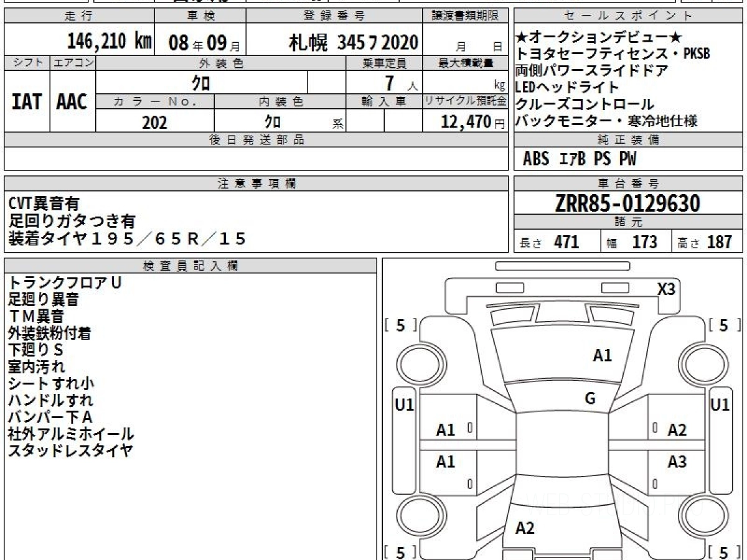Viewport: 747px width, 560px height.
Task: Select the ハンドルすれ inspector note
Action: pyautogui.click(x=50, y=400)
